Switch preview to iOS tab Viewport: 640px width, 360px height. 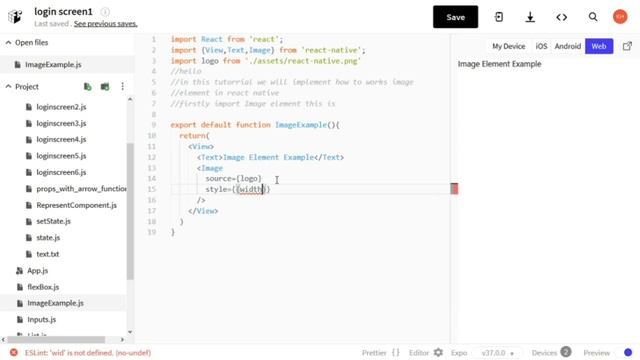pos(541,46)
